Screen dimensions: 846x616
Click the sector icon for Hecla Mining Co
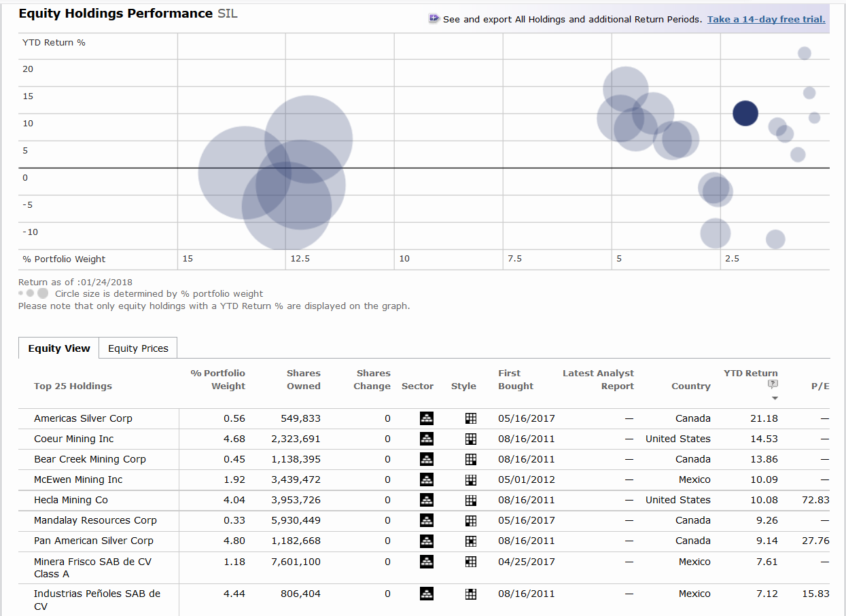coord(427,500)
